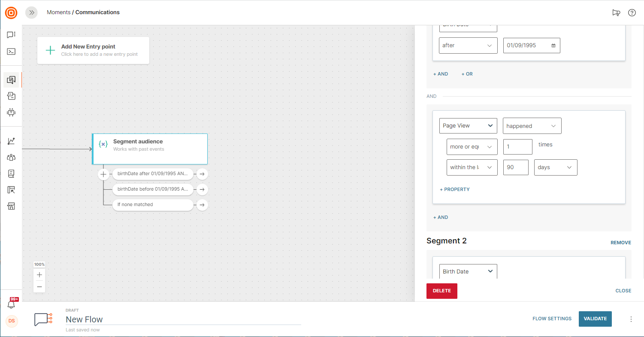Screen dimensions: 644x337
Task: Click REMOVE for Segment 2
Action: coord(621,243)
